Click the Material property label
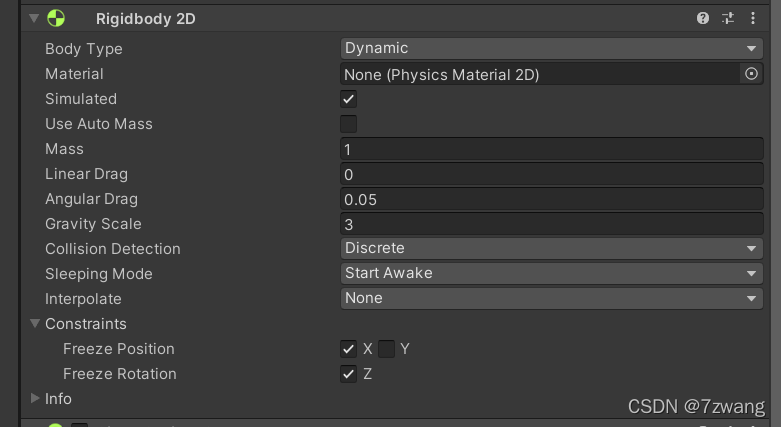Image resolution: width=781 pixels, height=427 pixels. (x=74, y=74)
